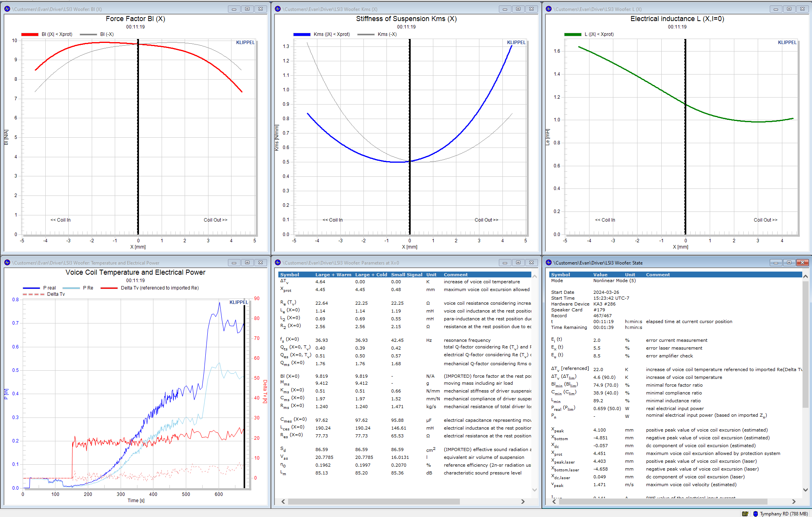Click the Small Signal column header
The height and width of the screenshot is (517, 812).
(406, 275)
